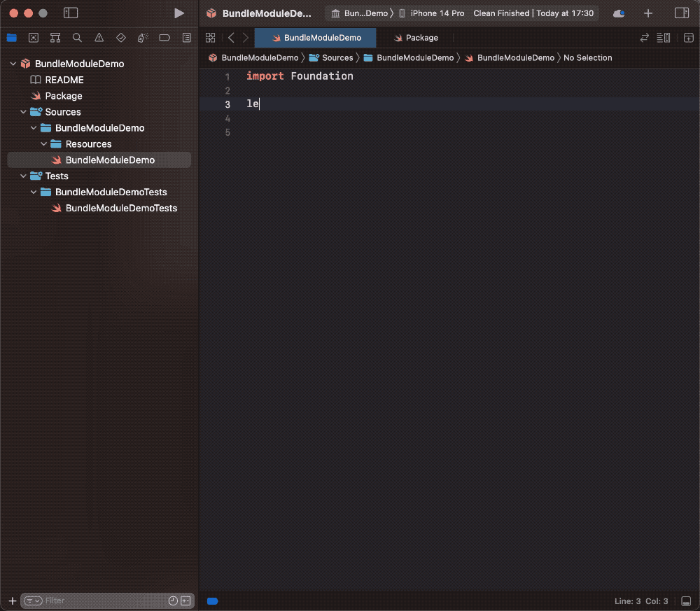700x611 pixels.
Task: Collapse the Sources folder disclosure triangle
Action: 23,112
